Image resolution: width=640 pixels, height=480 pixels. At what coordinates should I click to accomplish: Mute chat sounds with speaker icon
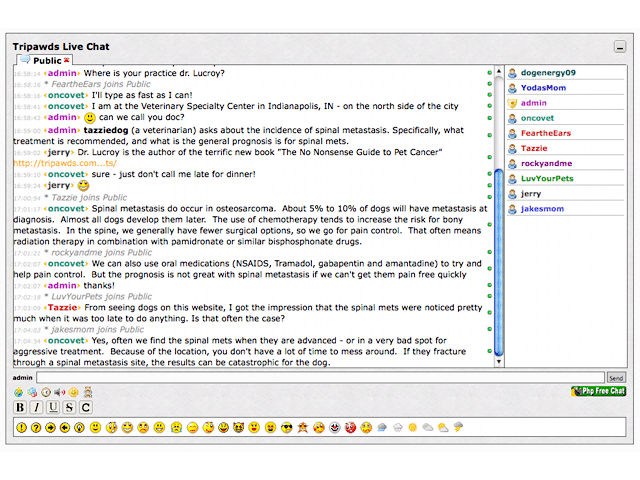[x=60, y=393]
